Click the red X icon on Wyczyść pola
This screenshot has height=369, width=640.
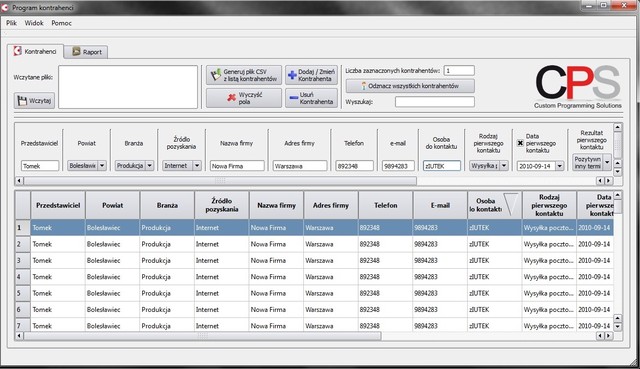point(231,98)
